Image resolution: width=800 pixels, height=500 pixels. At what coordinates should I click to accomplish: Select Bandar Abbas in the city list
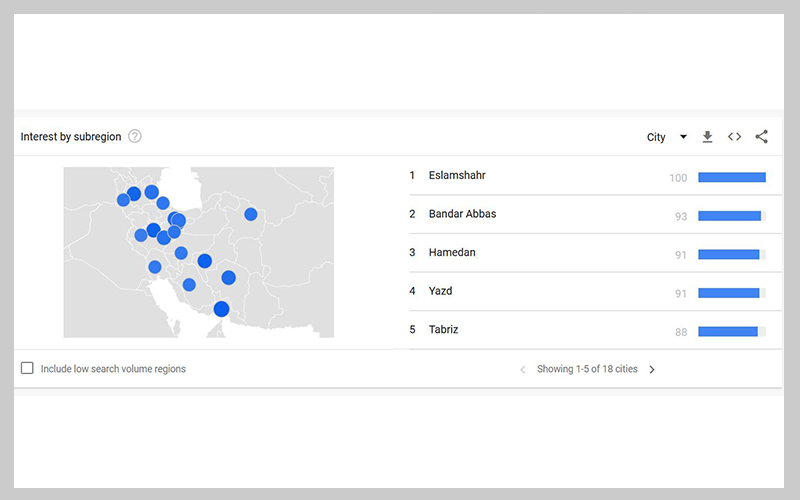462,214
